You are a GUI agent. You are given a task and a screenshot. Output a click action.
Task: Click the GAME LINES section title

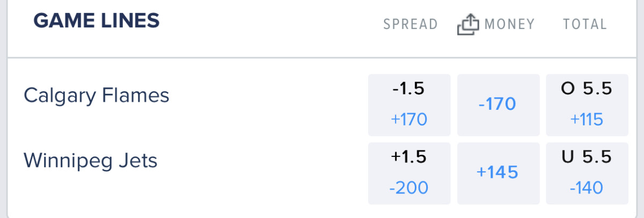[97, 21]
